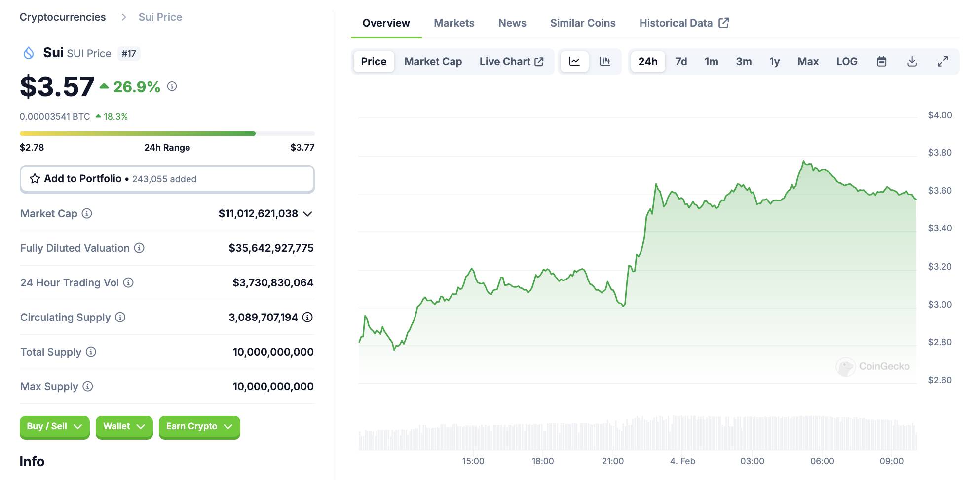Image resolution: width=980 pixels, height=480 pixels.
Task: Switch to candlestick chart view icon
Action: click(x=605, y=62)
